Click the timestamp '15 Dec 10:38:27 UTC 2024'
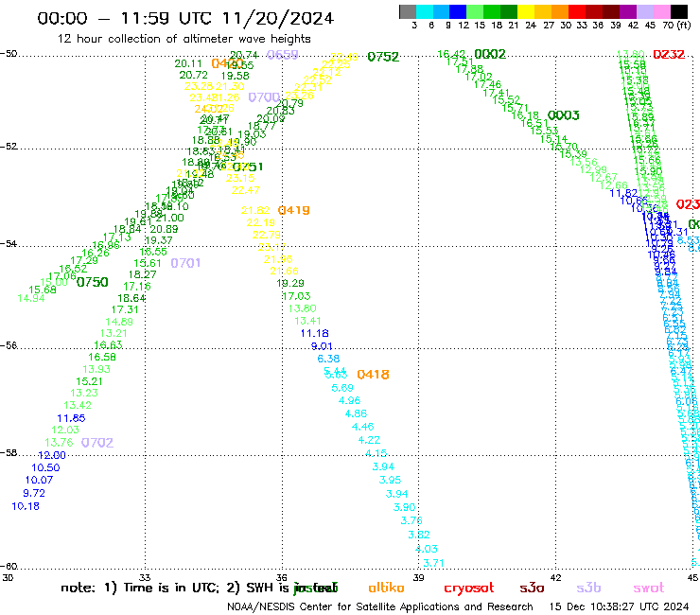This screenshot has width=700, height=615. tap(619, 607)
